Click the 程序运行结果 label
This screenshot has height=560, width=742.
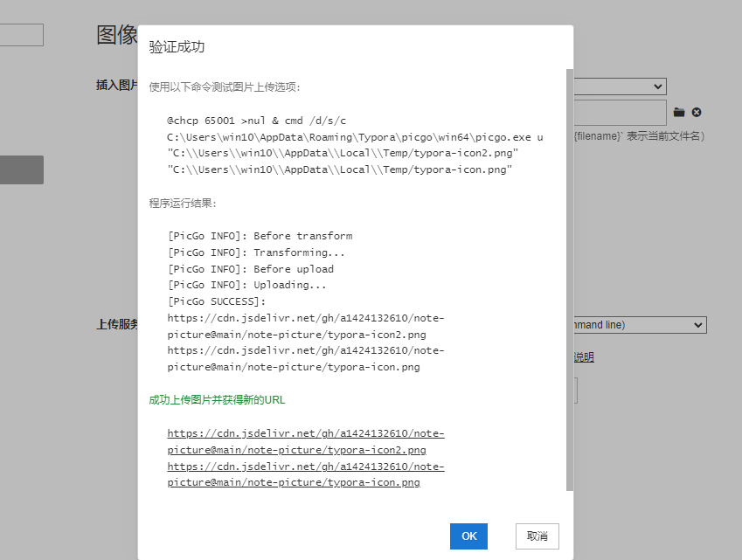coord(183,204)
